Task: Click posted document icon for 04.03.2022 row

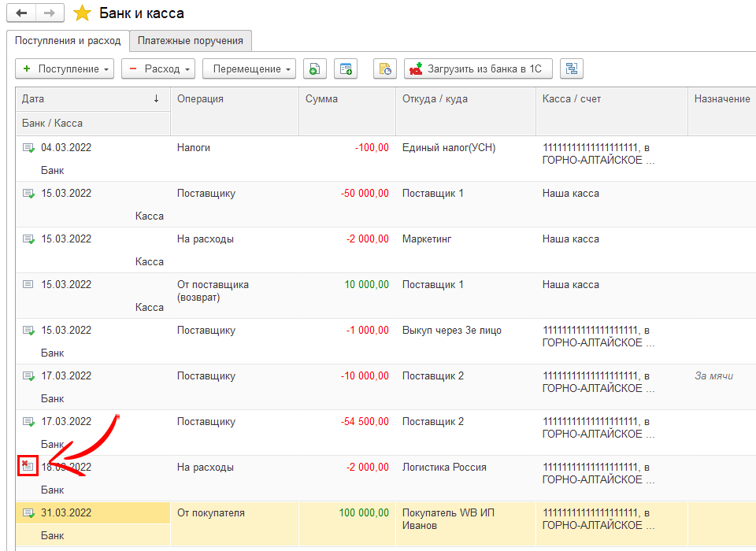Action: click(x=28, y=148)
